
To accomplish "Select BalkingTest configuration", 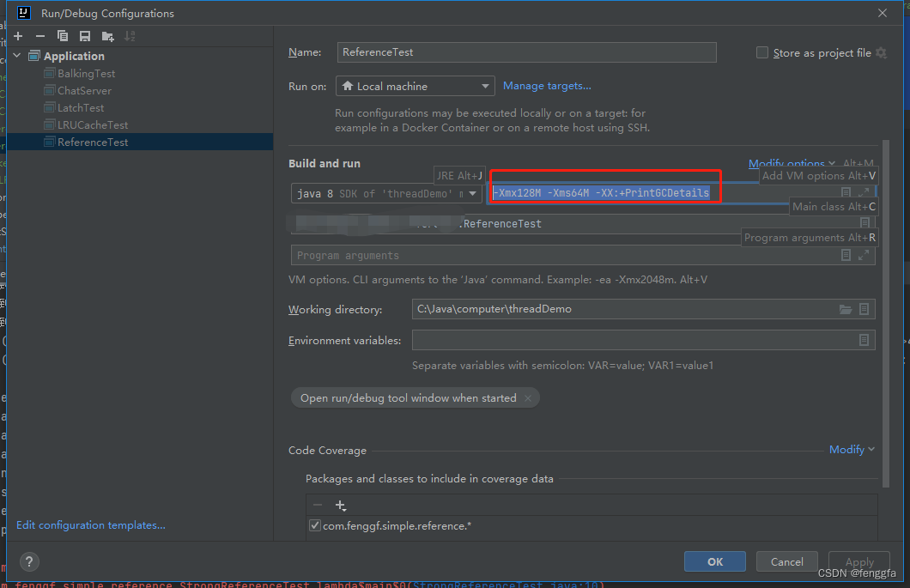I will [x=86, y=74].
